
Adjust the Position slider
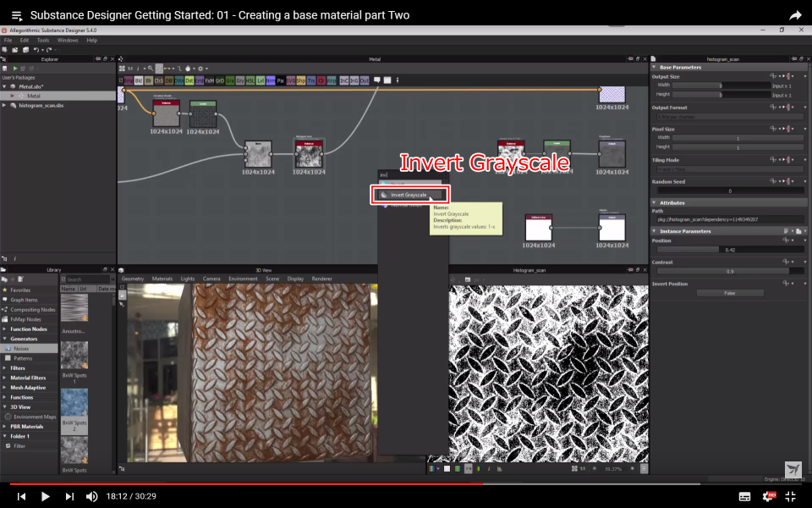click(730, 250)
